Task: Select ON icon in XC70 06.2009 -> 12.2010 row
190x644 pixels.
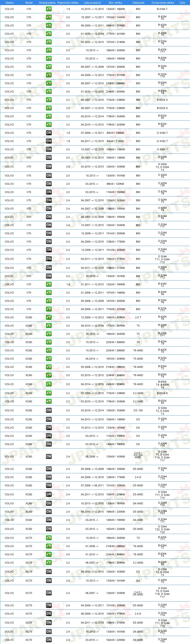Action: (49, 613)
